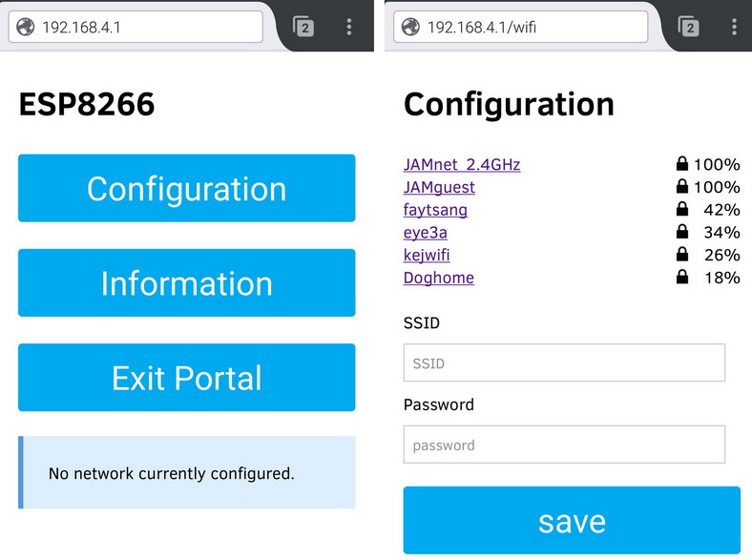
Task: Open three-dot menu in right browser
Action: pos(733,28)
